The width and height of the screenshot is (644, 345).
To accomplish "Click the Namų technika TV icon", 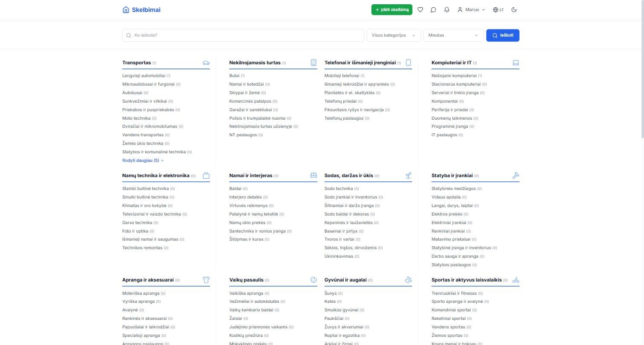I will click(206, 175).
